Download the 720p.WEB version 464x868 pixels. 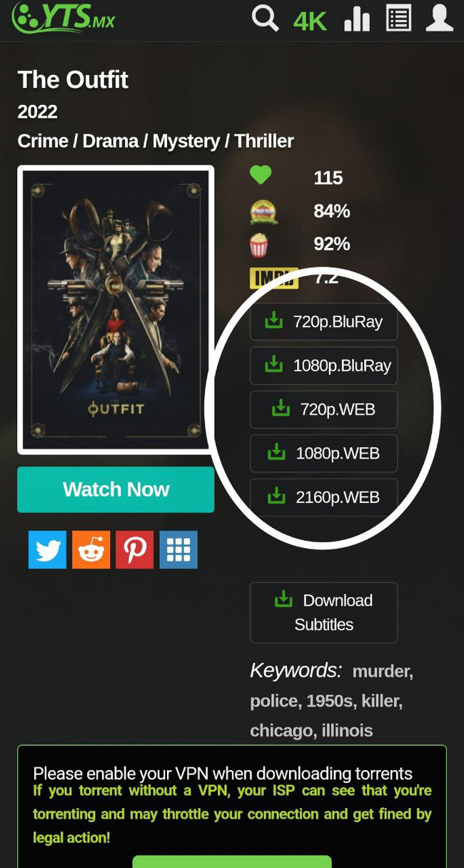(323, 409)
